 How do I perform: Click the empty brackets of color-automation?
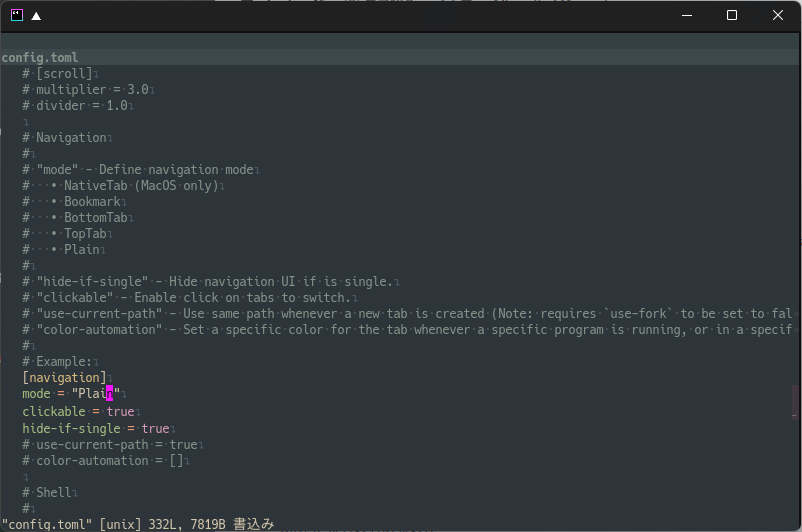point(176,460)
